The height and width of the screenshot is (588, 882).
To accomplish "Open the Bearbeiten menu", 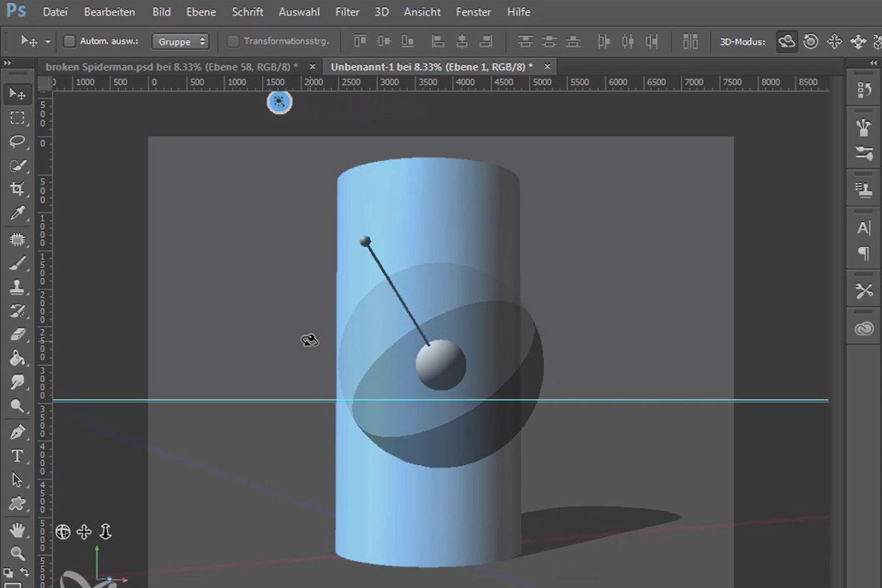I will (110, 12).
